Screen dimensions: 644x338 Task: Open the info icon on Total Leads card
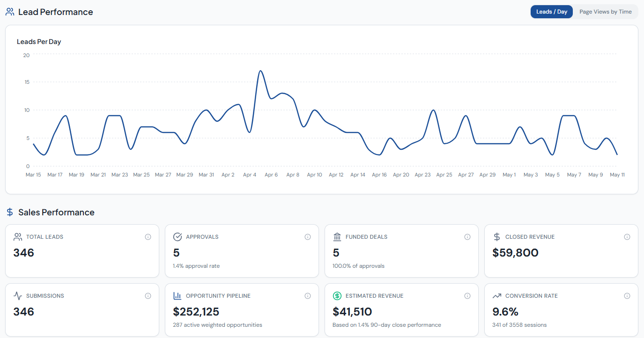tap(148, 237)
